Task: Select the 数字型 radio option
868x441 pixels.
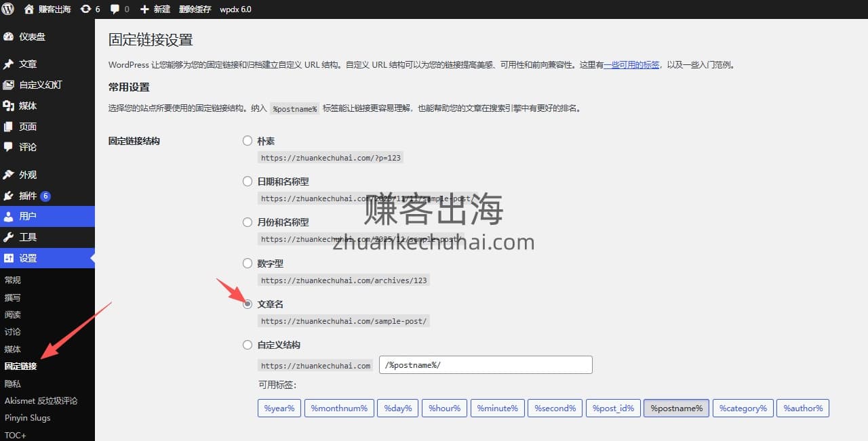Action: point(248,264)
